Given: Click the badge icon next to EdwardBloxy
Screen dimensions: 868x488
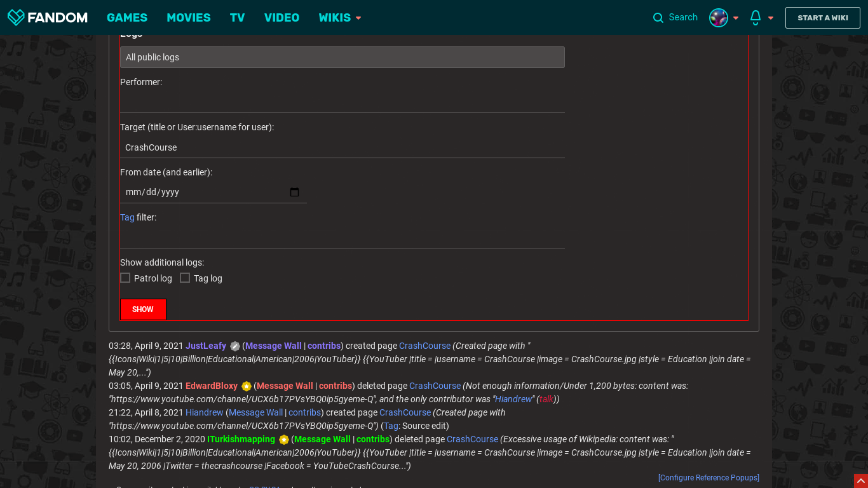Looking at the screenshot, I should coord(247,386).
